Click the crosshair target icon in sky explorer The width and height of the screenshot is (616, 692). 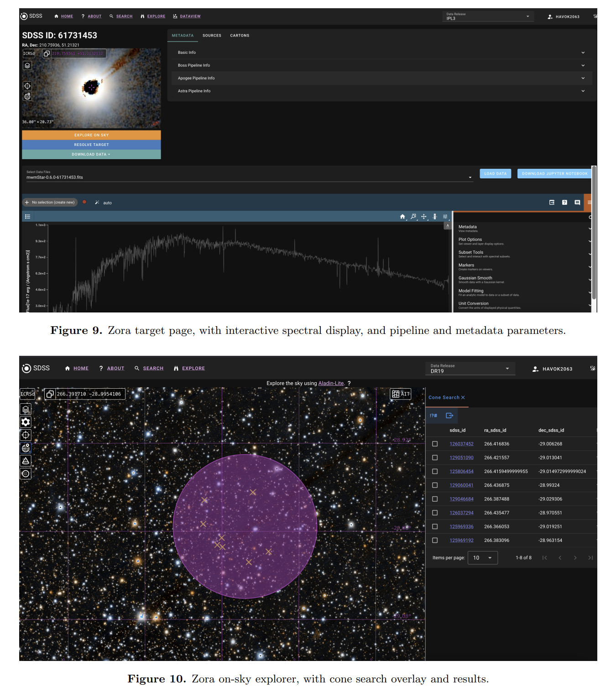click(26, 435)
